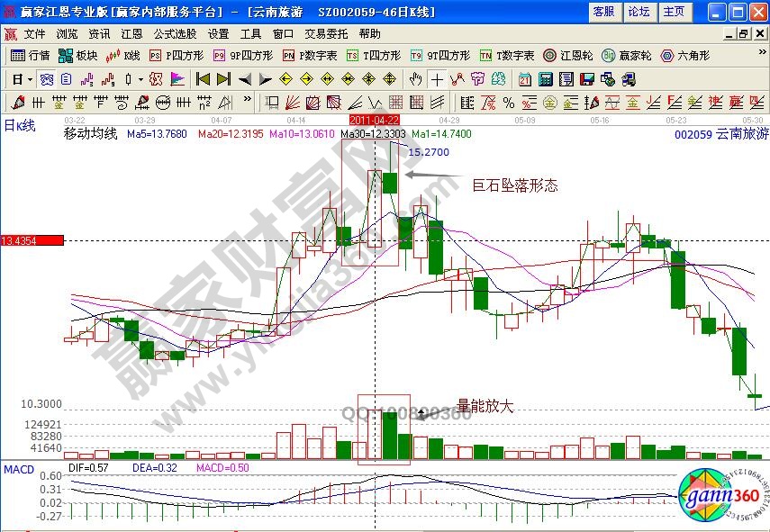Click the 主页 button
The height and width of the screenshot is (532, 770).
point(674,12)
